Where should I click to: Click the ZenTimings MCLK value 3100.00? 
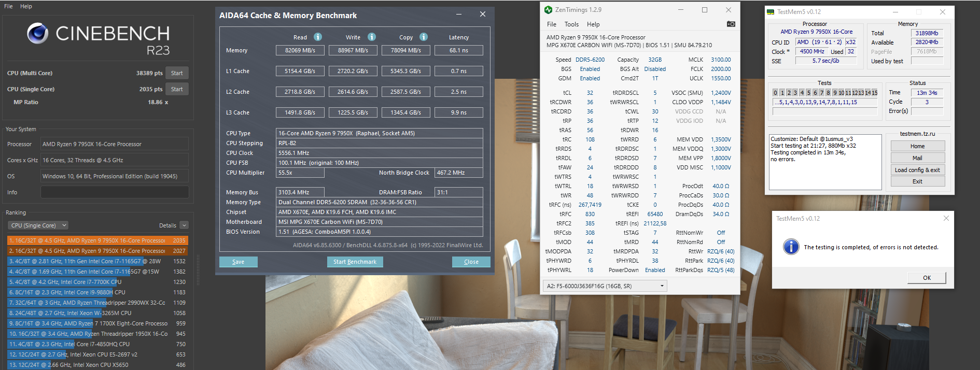coord(721,60)
